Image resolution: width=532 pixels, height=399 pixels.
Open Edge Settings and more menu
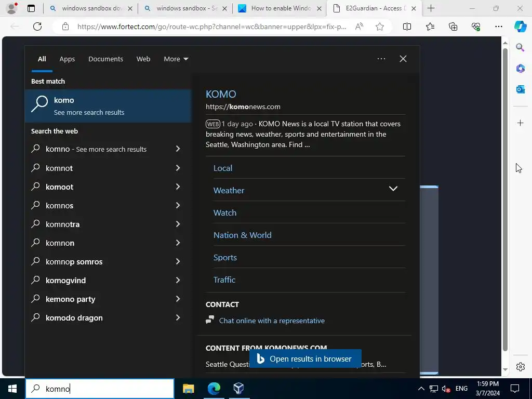(x=498, y=26)
